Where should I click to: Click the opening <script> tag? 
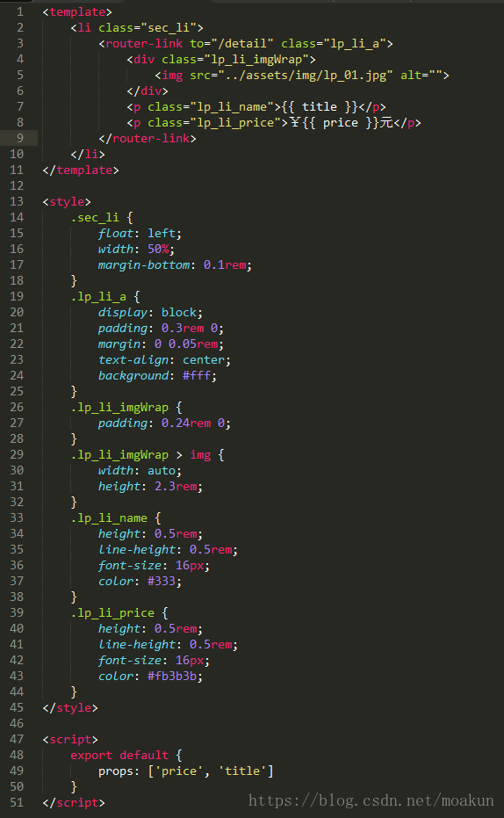(x=70, y=739)
